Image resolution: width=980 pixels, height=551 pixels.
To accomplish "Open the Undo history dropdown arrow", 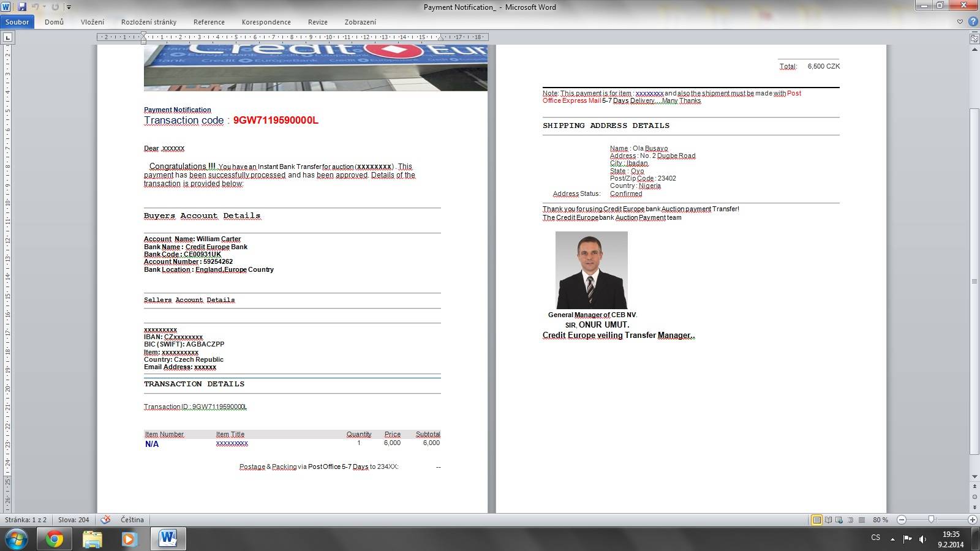I will pyautogui.click(x=44, y=7).
